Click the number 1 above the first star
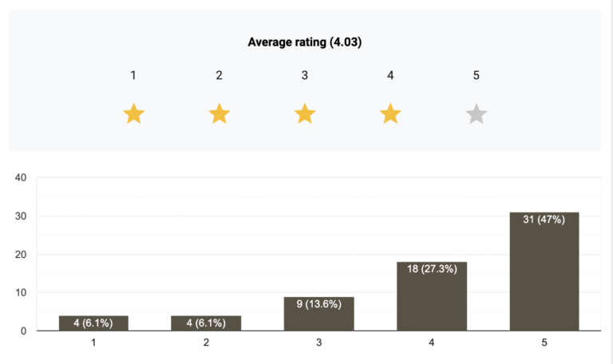This screenshot has width=613, height=364. (x=134, y=75)
